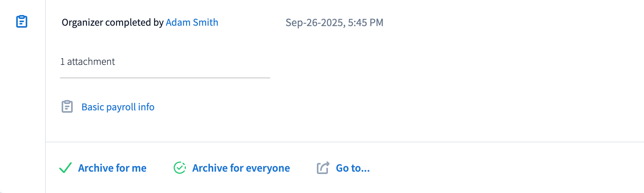
Task: Open the Basic payroll info attachment
Action: coord(118,107)
